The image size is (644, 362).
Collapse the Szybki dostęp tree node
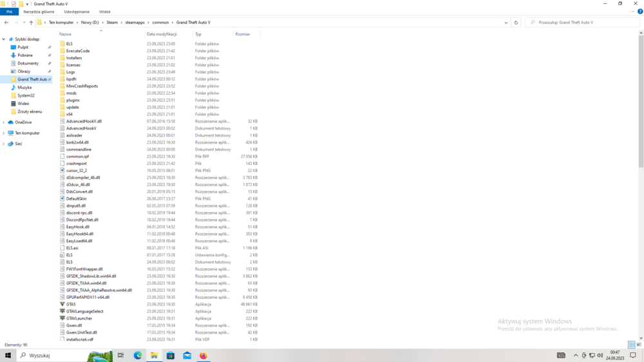[x=4, y=39]
